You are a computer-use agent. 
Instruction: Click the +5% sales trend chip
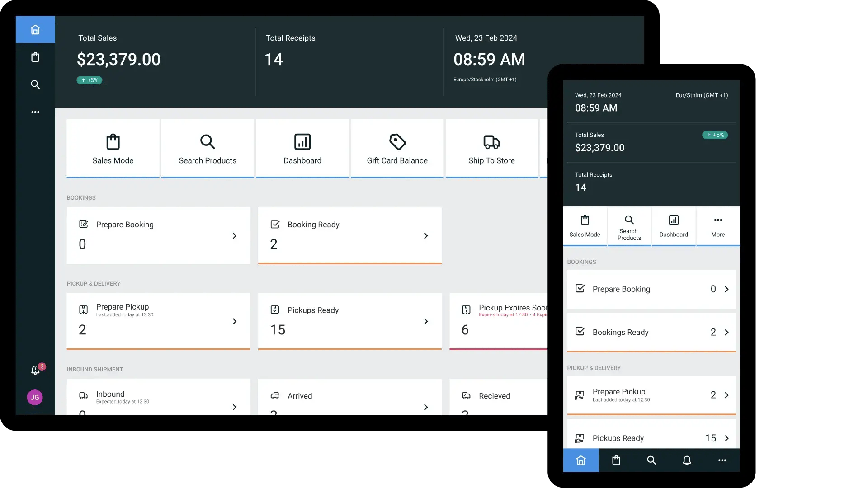point(89,80)
